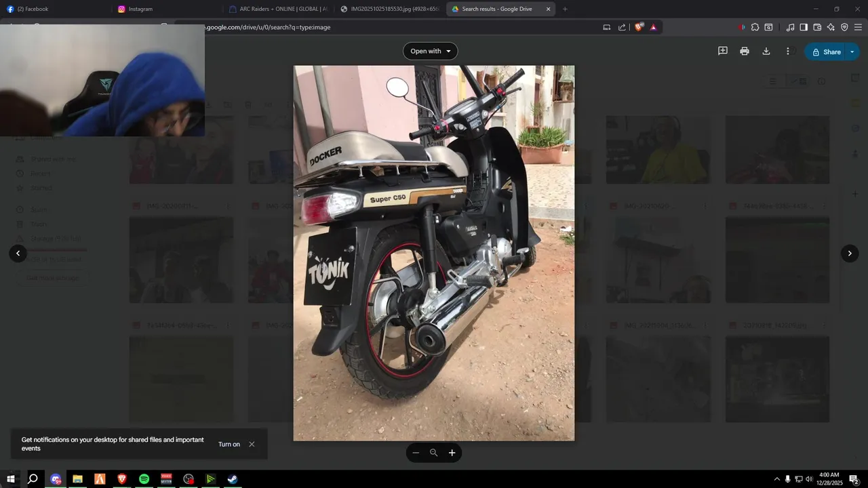Turn on desktop notifications
The image size is (868, 488).
click(229, 445)
